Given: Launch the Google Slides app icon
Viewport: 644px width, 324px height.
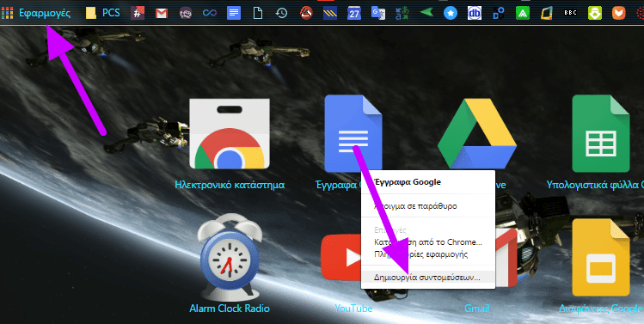Looking at the screenshot, I should (601, 258).
